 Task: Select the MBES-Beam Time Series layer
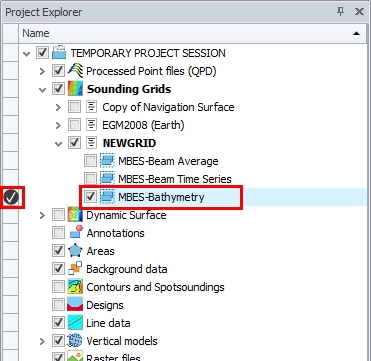(x=175, y=179)
